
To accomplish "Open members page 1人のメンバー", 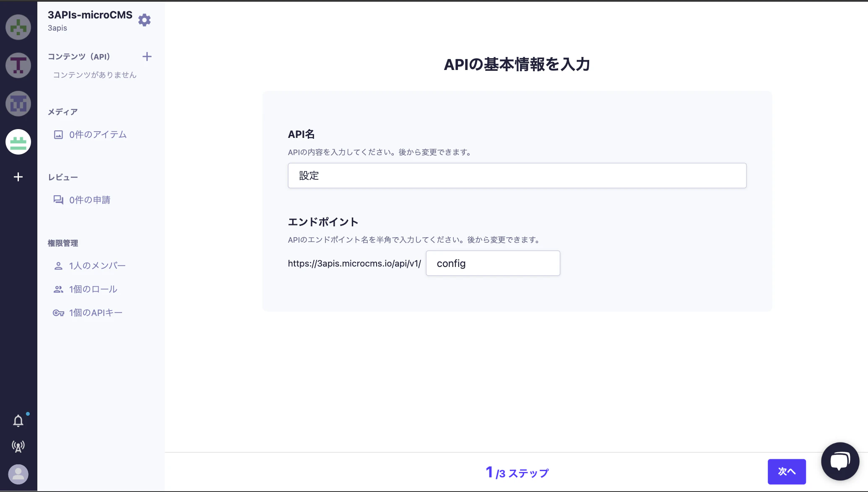I will tap(89, 266).
